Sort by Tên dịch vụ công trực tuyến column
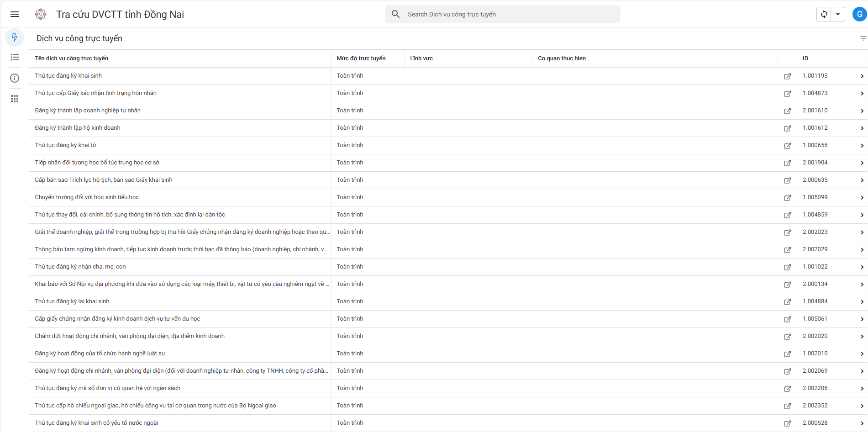The width and height of the screenshot is (868, 433). click(x=72, y=58)
